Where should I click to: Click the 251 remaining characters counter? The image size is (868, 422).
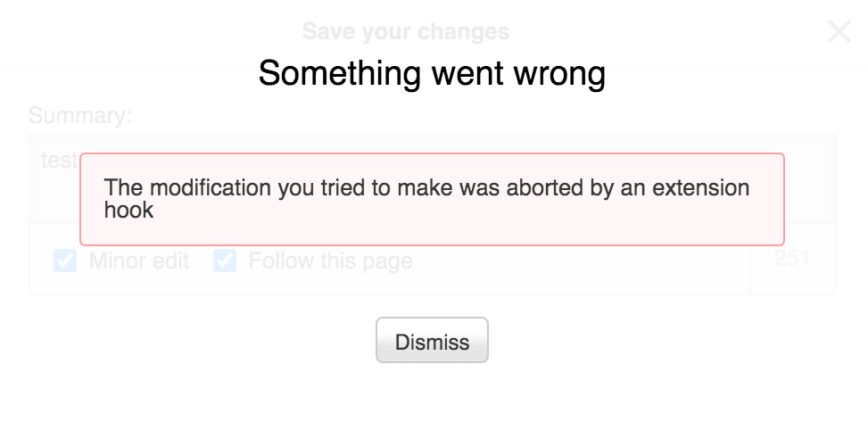pos(791,259)
